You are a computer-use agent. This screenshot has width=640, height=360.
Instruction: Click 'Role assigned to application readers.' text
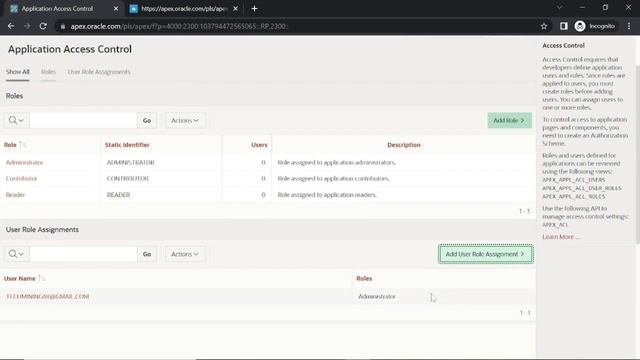click(327, 195)
